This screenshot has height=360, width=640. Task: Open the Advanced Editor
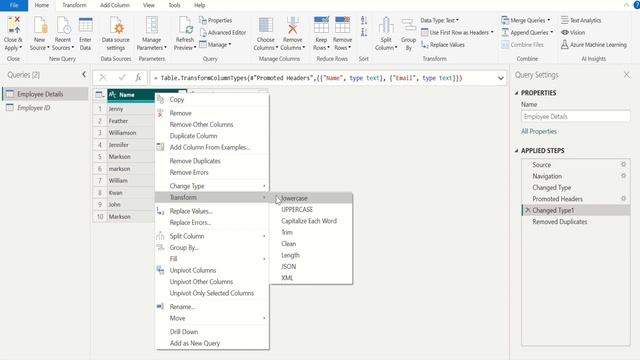223,32
